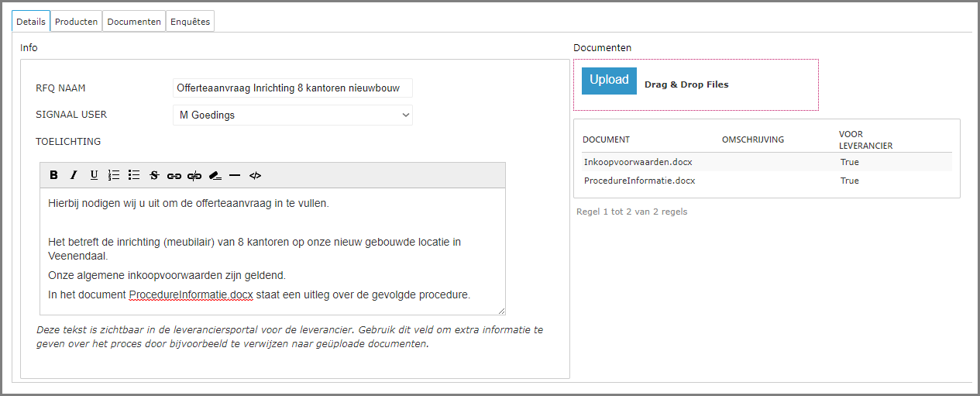Open the HTML source code view
The width and height of the screenshot is (980, 396).
point(255,175)
